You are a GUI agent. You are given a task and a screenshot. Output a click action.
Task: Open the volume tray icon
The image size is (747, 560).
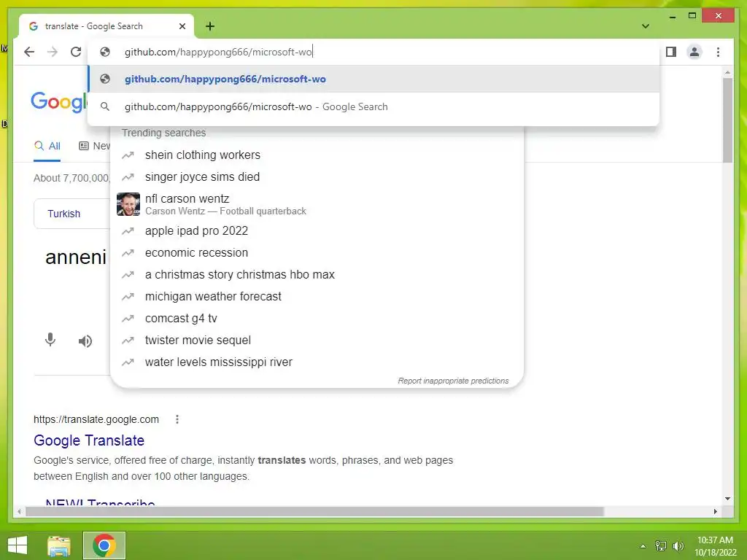pos(678,546)
